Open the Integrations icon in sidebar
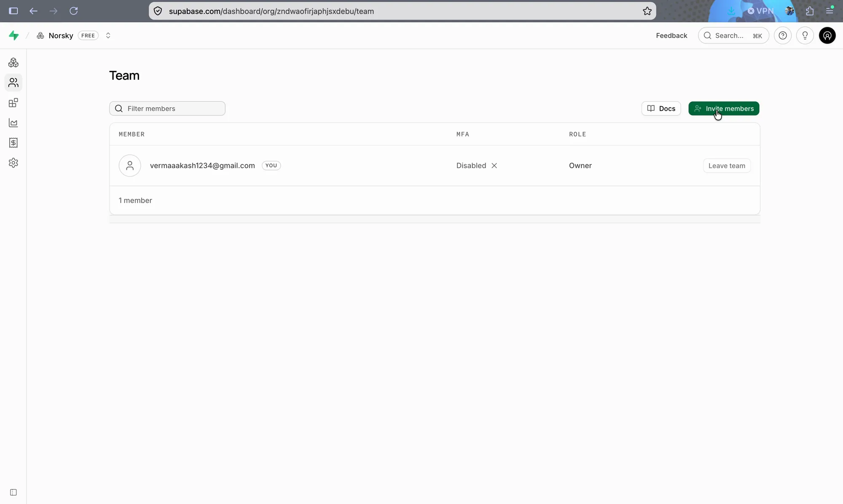 [13, 103]
